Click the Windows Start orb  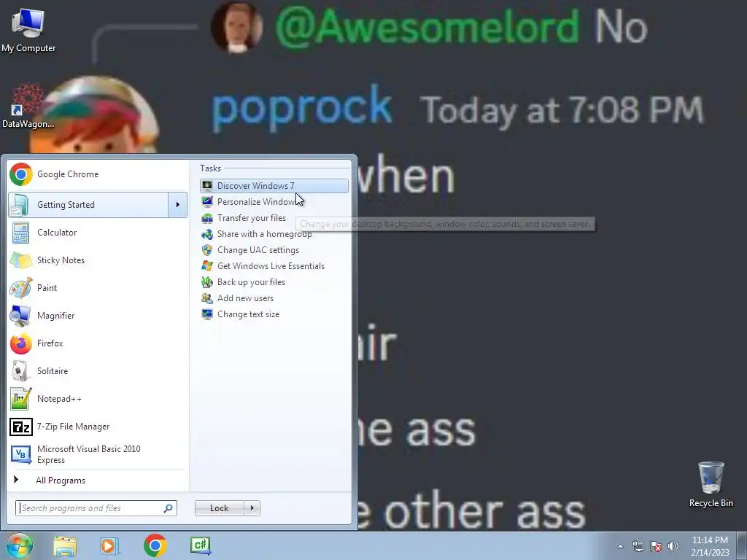pyautogui.click(x=19, y=545)
